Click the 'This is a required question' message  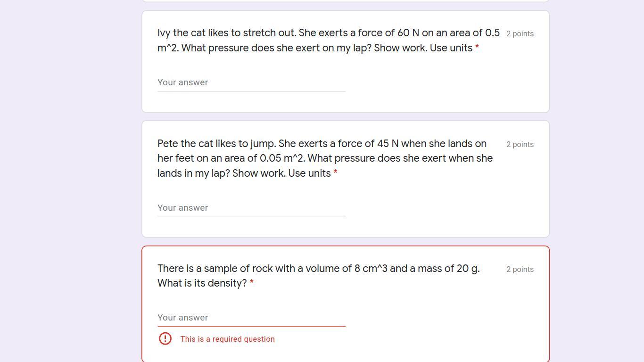227,339
